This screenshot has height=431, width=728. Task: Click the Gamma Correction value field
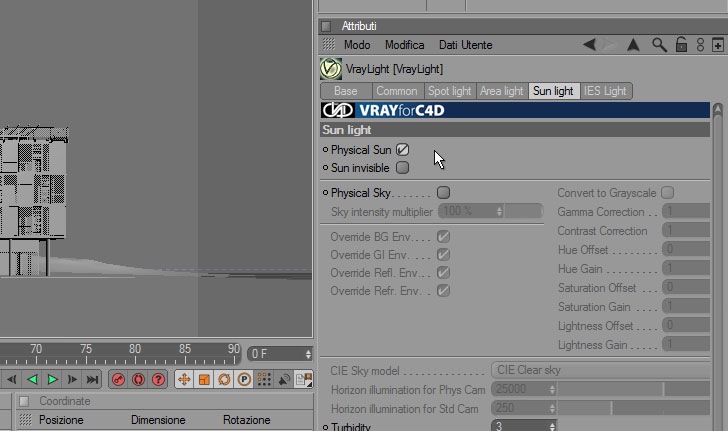point(686,211)
